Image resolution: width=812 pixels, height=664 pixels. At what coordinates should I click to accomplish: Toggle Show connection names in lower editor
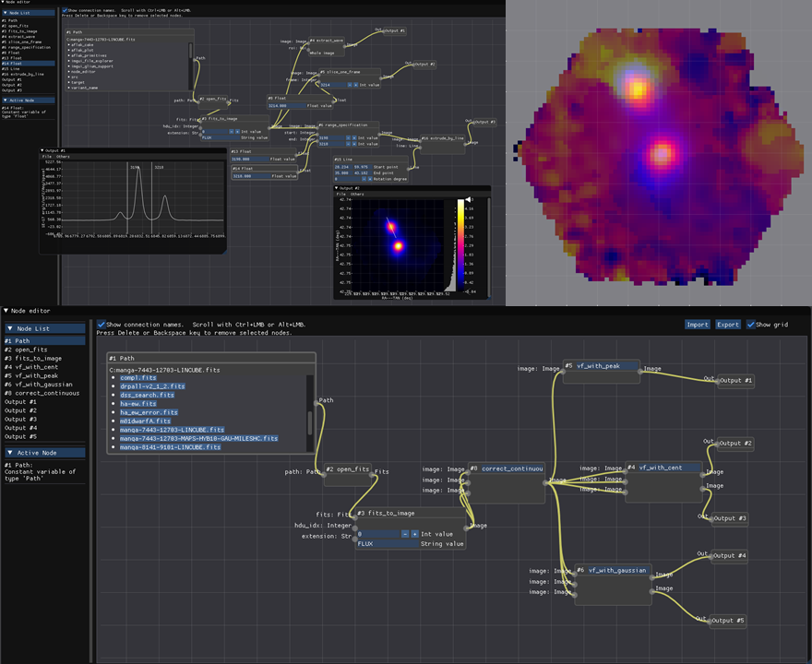click(x=101, y=325)
